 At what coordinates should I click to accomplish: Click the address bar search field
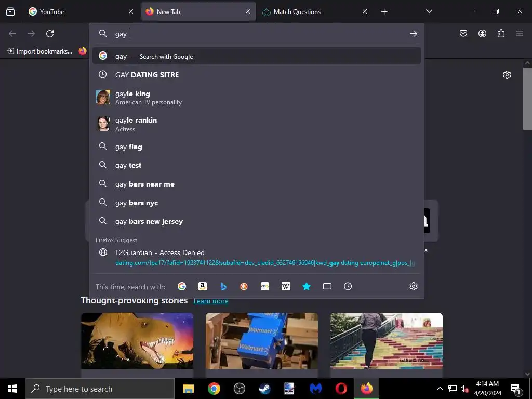click(x=258, y=34)
